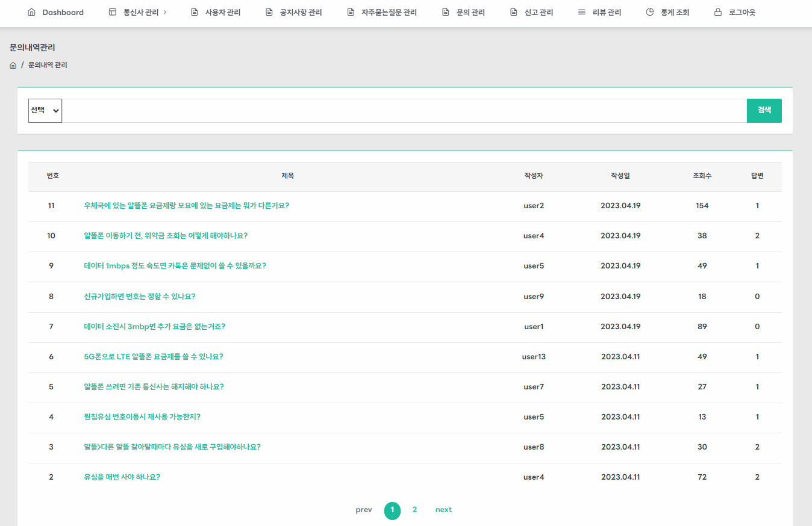Click the 로그아웃 lock icon
The height and width of the screenshot is (526, 812).
tap(717, 11)
